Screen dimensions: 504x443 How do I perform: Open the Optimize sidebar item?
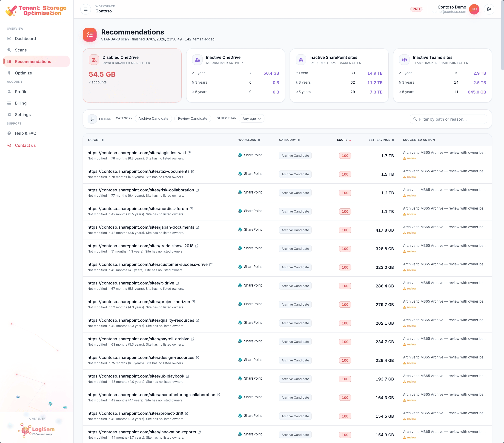37,73
